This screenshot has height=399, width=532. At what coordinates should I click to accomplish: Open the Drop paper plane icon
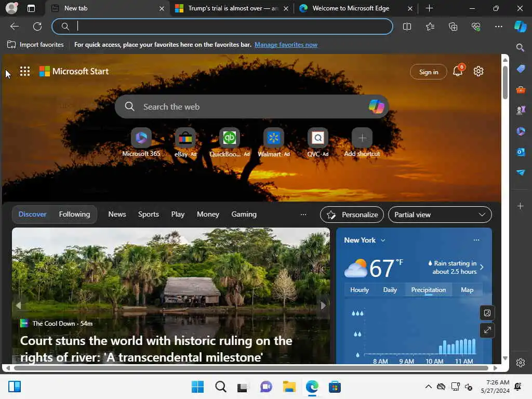click(x=521, y=172)
